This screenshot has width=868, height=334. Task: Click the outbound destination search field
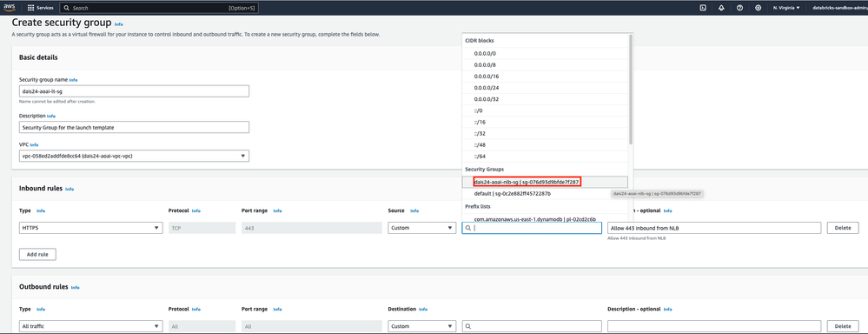pos(532,326)
